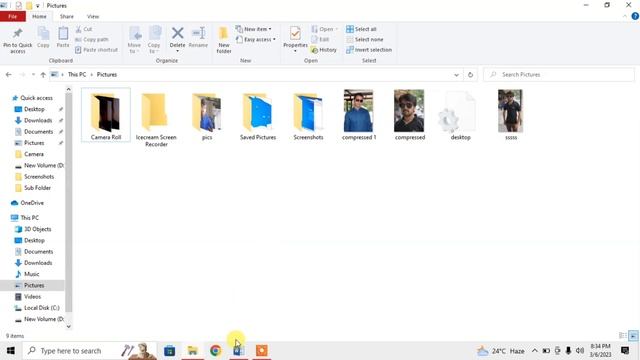Create a New folder from ribbon

pos(224,40)
